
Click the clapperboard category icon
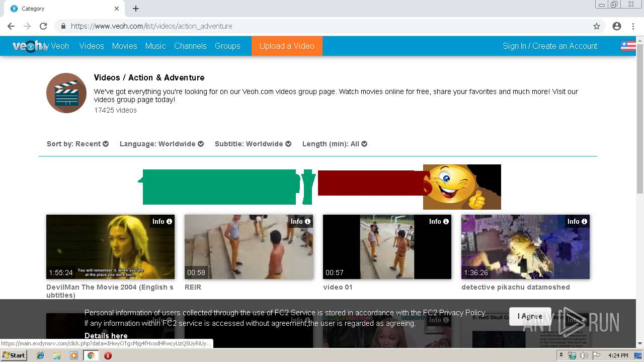[x=66, y=93]
